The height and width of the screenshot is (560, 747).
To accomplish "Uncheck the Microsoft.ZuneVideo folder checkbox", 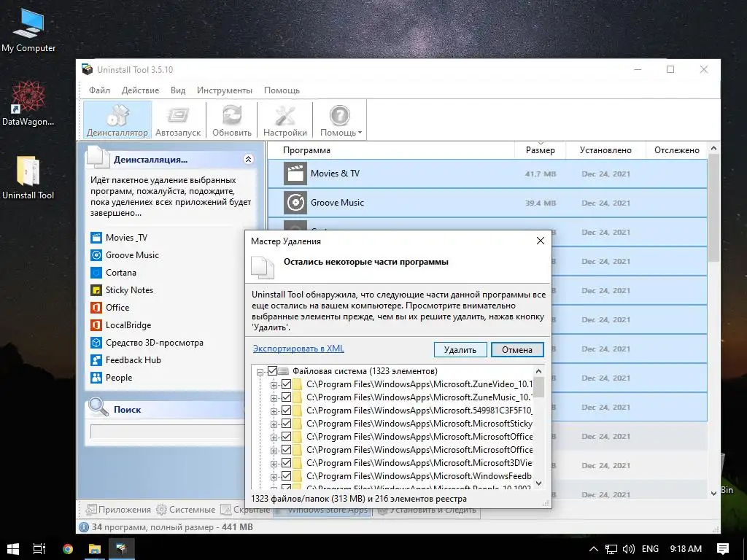I will [286, 384].
